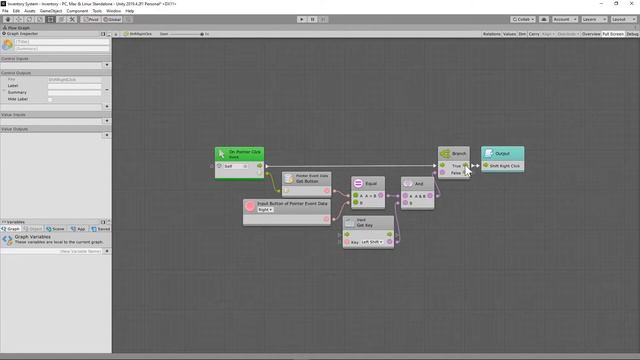
Task: Toggle Dim option in graph toolbar
Action: pyautogui.click(x=522, y=34)
